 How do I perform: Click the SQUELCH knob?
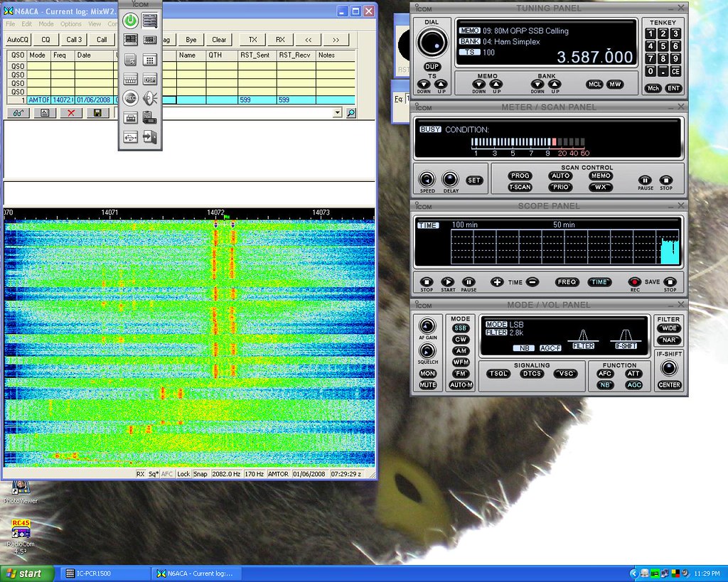[x=427, y=350]
